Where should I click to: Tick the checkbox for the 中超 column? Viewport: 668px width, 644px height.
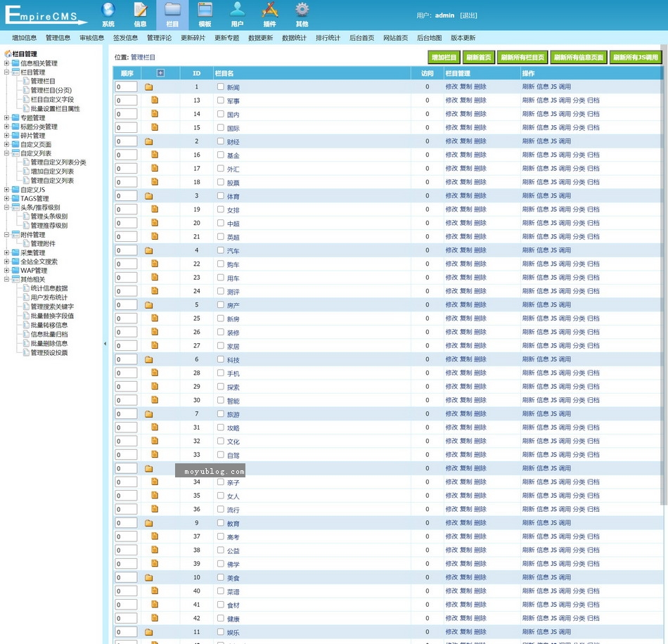(220, 223)
